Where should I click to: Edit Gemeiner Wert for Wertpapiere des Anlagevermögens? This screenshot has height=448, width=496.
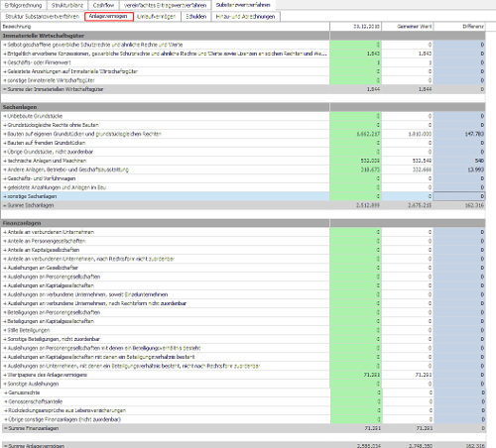point(408,375)
